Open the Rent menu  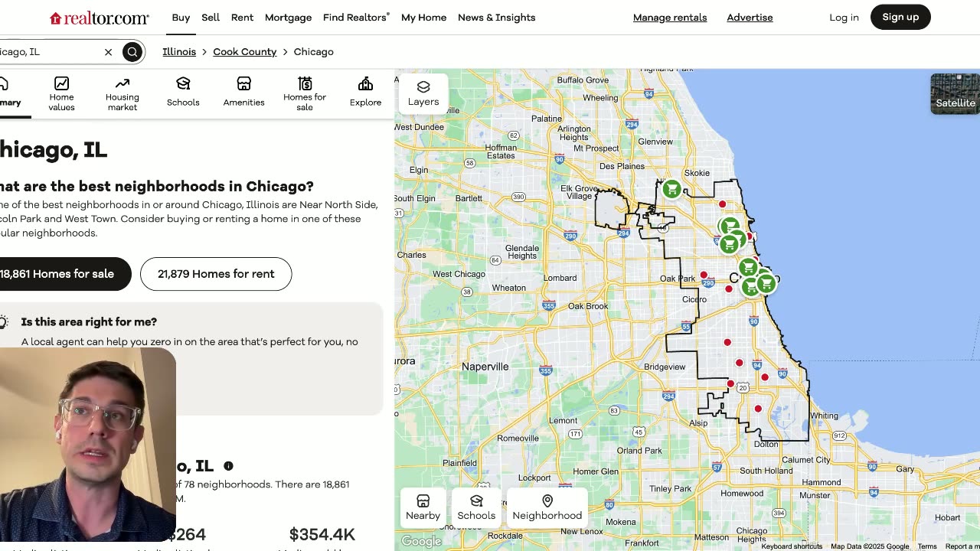pos(242,18)
